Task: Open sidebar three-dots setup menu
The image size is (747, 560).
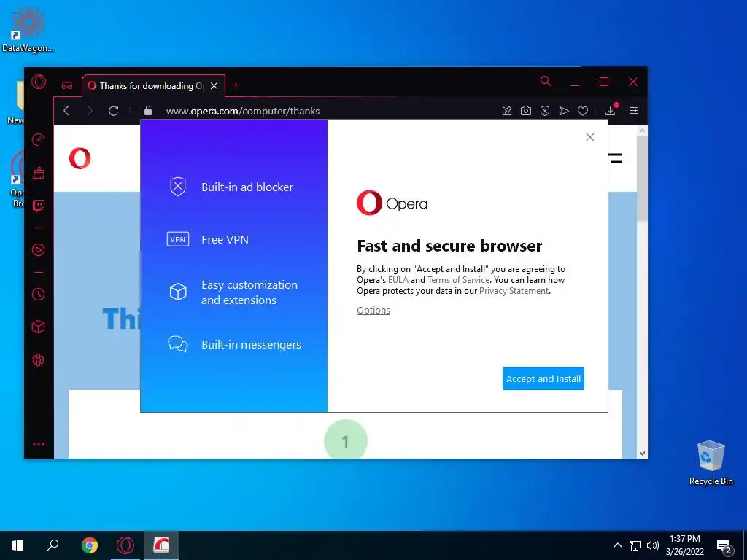Action: (x=39, y=444)
